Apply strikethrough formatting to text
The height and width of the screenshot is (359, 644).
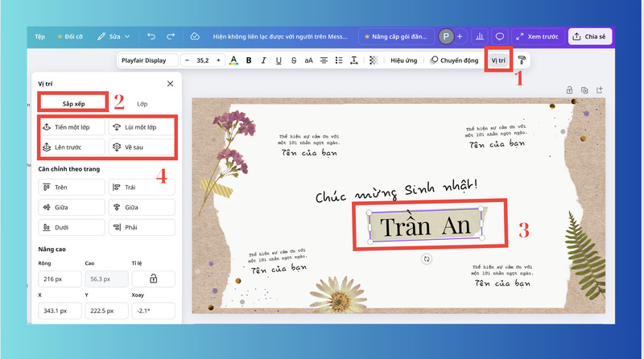(294, 60)
